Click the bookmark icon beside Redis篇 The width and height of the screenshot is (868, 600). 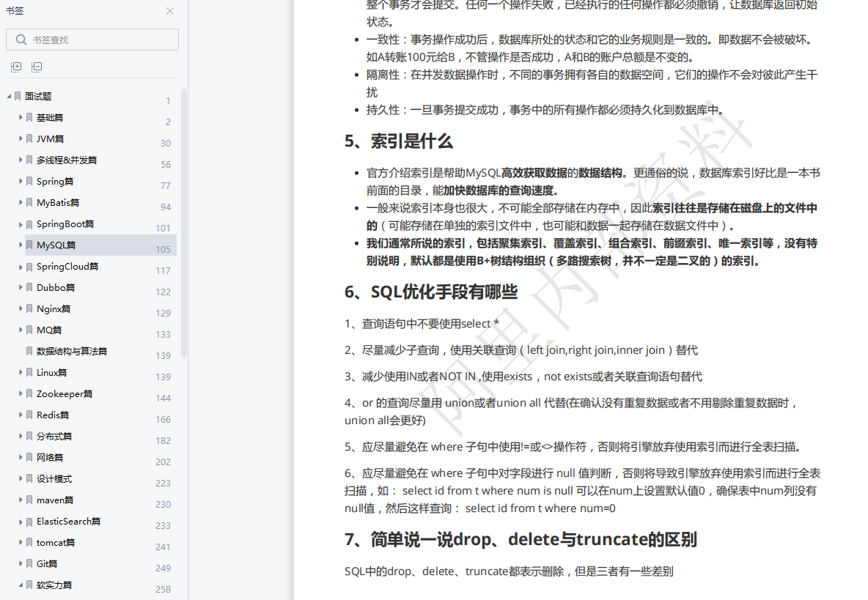(29, 415)
